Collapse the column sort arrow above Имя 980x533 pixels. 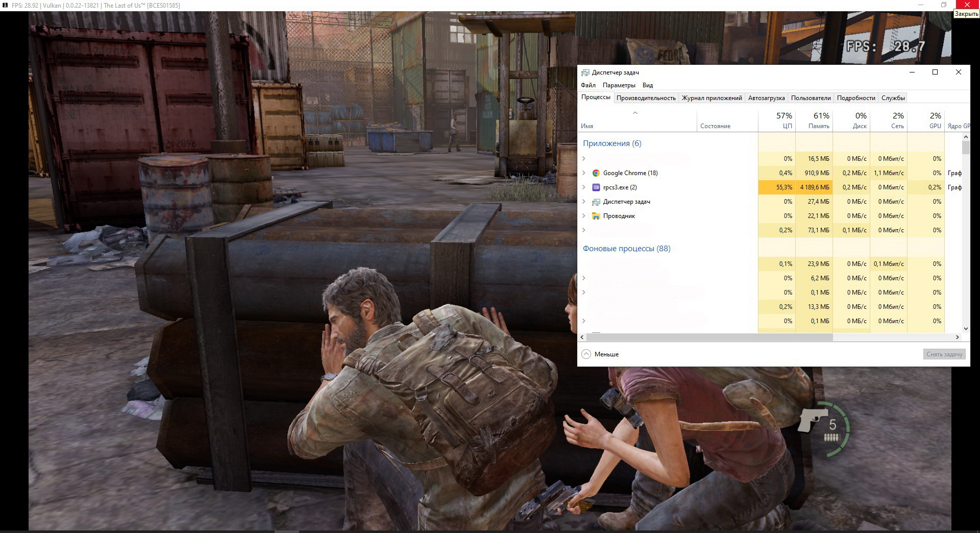(635, 113)
